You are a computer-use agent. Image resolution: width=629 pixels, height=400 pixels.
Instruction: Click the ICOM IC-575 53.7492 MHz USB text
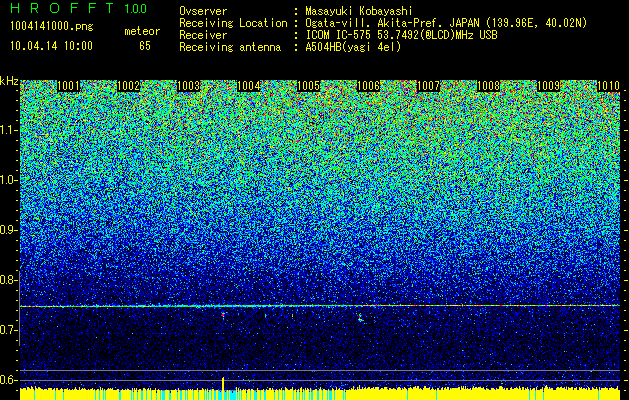click(401, 35)
